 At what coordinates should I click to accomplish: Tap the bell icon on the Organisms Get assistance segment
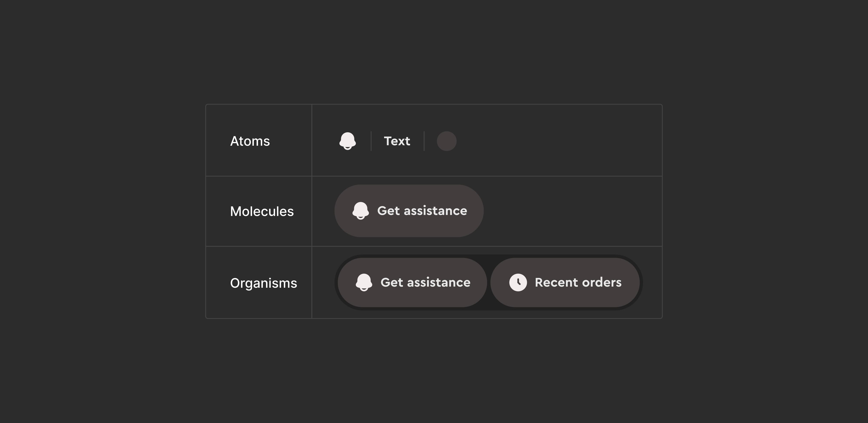(x=364, y=283)
